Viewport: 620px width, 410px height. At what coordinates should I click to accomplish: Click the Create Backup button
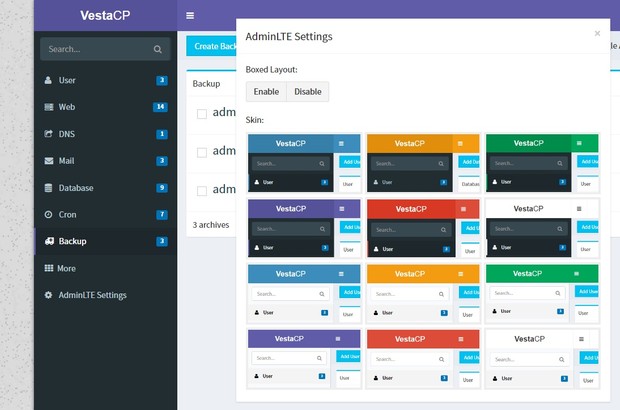tap(211, 46)
